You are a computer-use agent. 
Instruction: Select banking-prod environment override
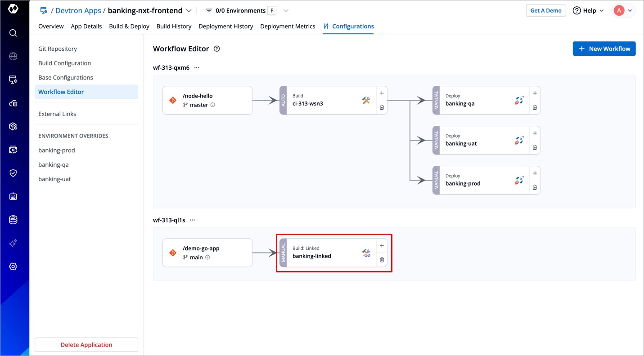coord(57,150)
